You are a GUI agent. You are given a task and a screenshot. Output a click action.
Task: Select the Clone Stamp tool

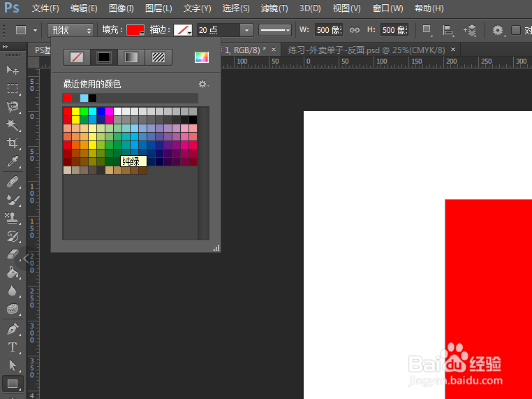(x=13, y=218)
